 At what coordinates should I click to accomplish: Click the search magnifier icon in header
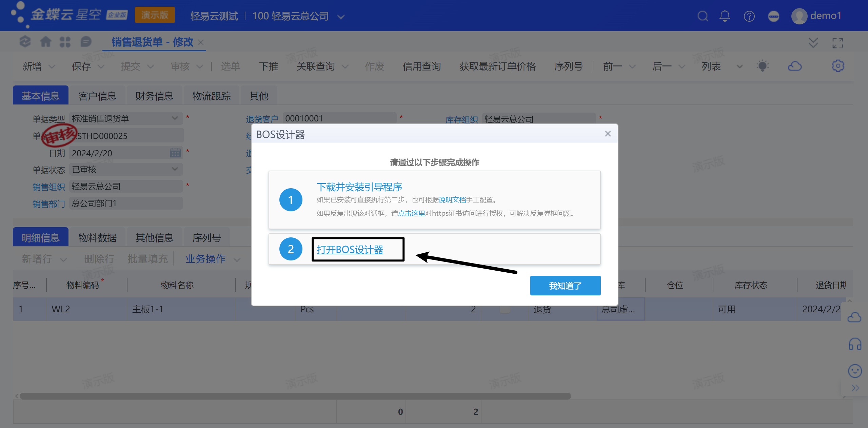coord(703,16)
